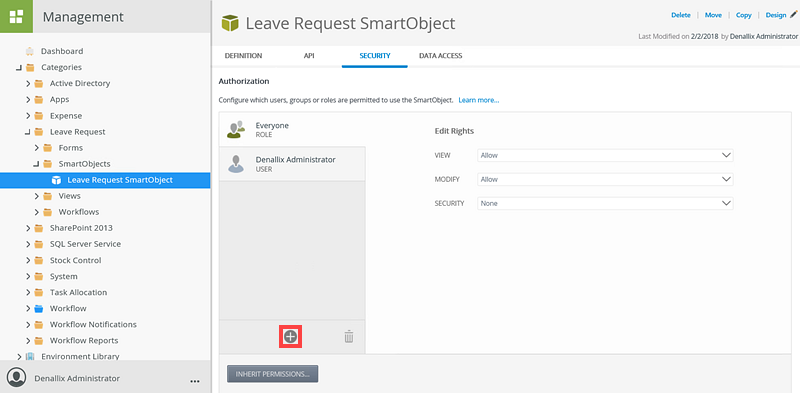800x393 pixels.
Task: Expand the Workflows node
Action: 37,212
